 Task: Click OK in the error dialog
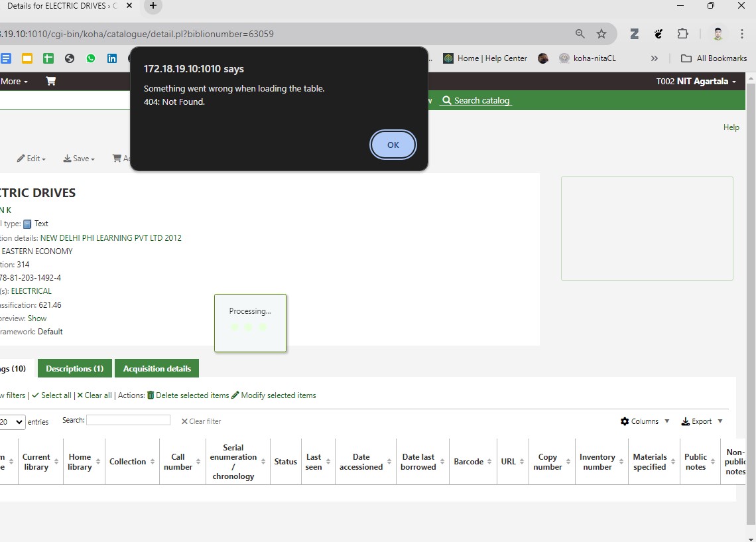pos(393,145)
